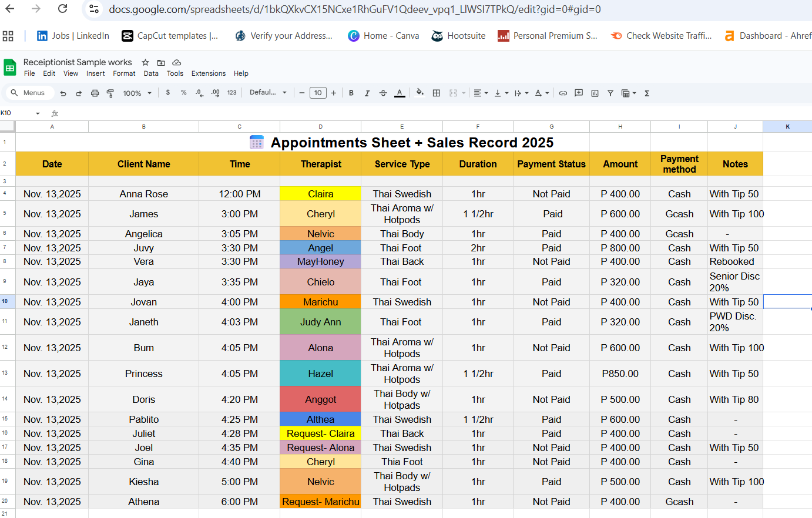Click the merge cells icon
812x518 pixels.
[453, 93]
